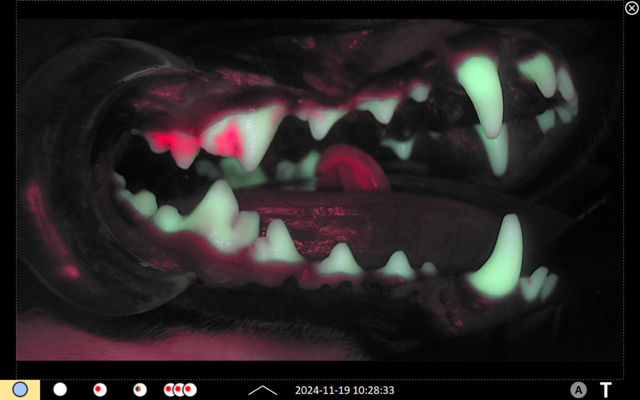
Task: Click the small lower incisors at right
Action: tap(538, 284)
